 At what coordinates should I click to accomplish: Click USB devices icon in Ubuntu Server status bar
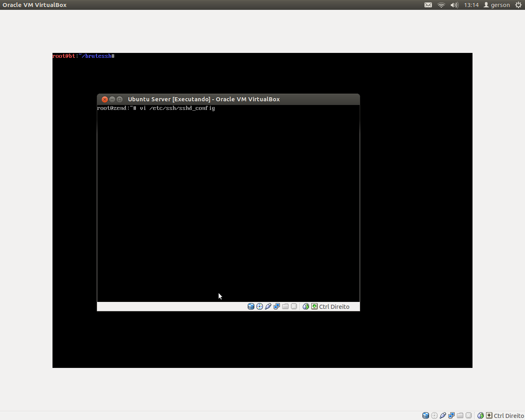tap(268, 306)
